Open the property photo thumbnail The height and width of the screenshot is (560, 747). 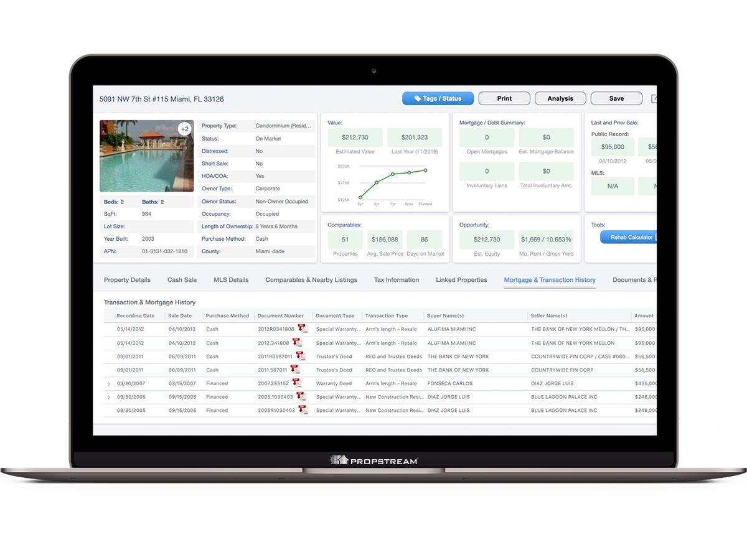(x=144, y=156)
